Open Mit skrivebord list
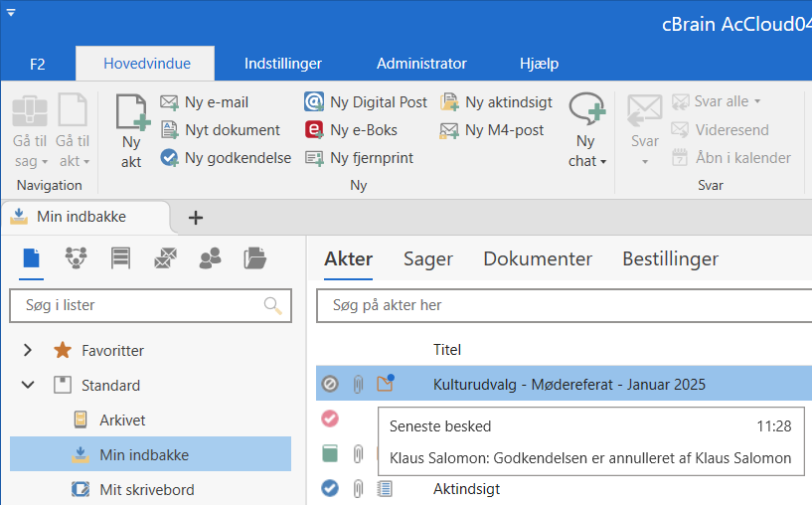This screenshot has width=812, height=505. (146, 489)
